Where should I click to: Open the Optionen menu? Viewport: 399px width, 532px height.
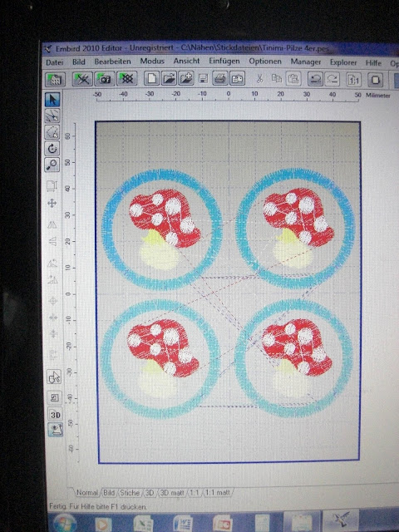pos(265,62)
